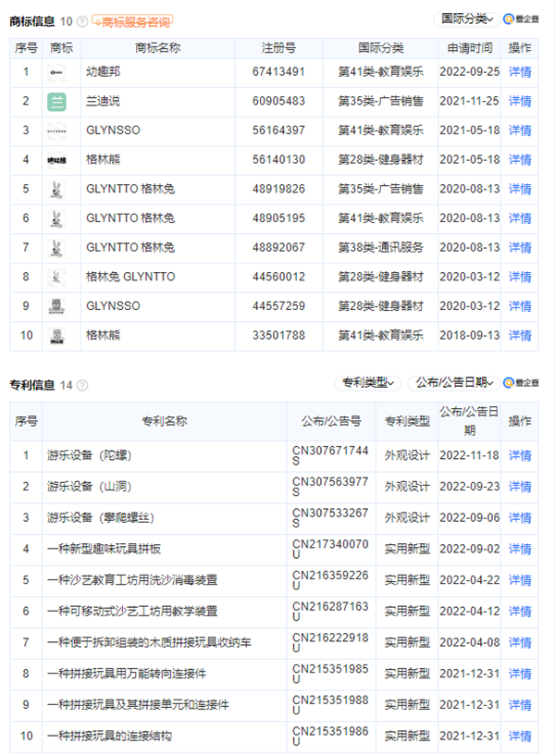This screenshot has height=756, width=555.
Task: View 详情 for trademark number 44557259
Action: tap(520, 306)
